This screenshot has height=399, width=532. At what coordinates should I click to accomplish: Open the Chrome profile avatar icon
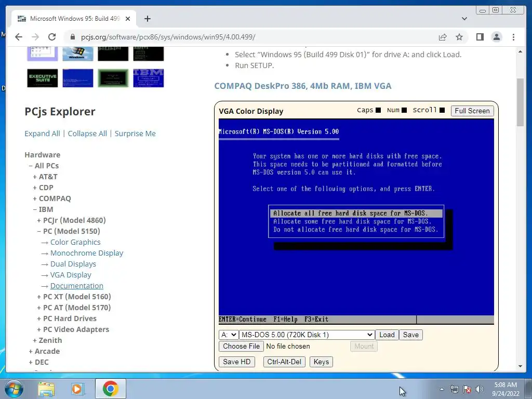pyautogui.click(x=496, y=37)
